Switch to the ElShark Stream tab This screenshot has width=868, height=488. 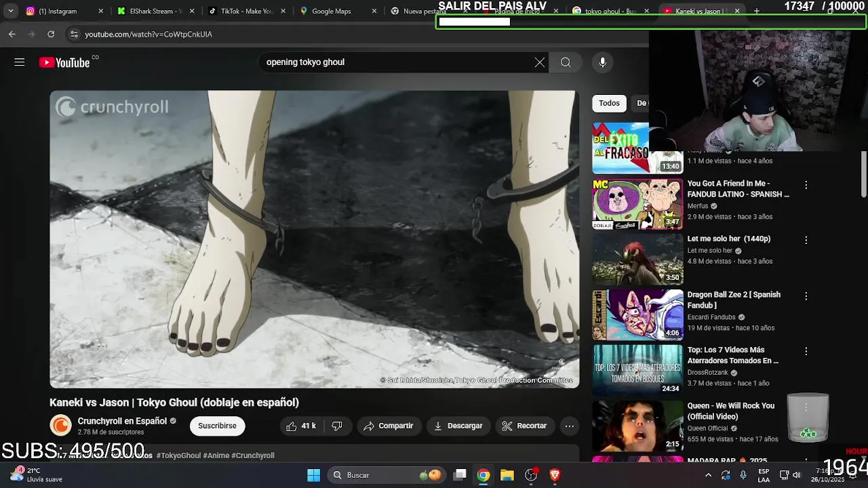[151, 11]
